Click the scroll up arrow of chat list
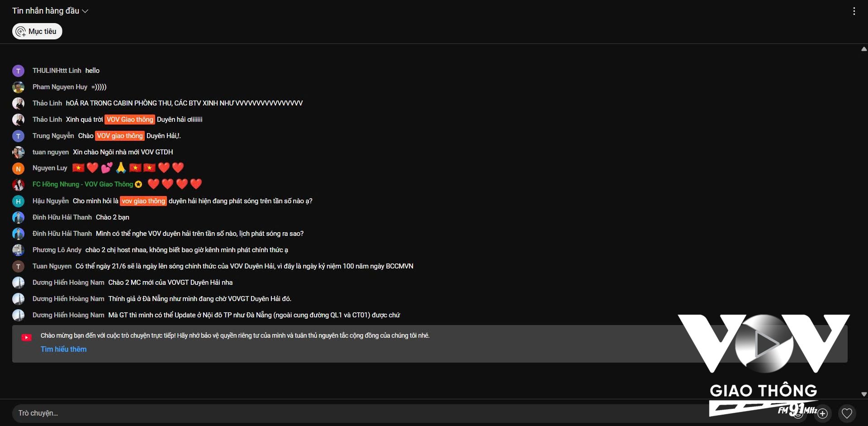This screenshot has width=868, height=426. click(x=864, y=49)
